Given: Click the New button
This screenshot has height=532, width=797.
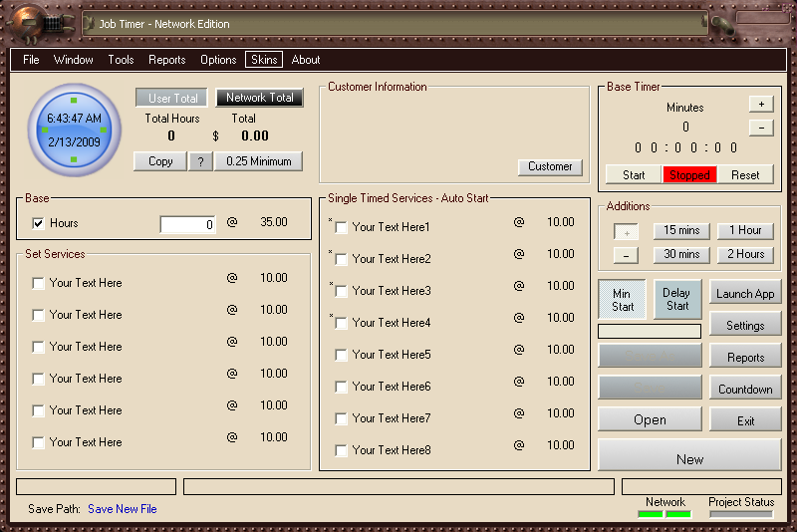Looking at the screenshot, I should click(x=689, y=455).
